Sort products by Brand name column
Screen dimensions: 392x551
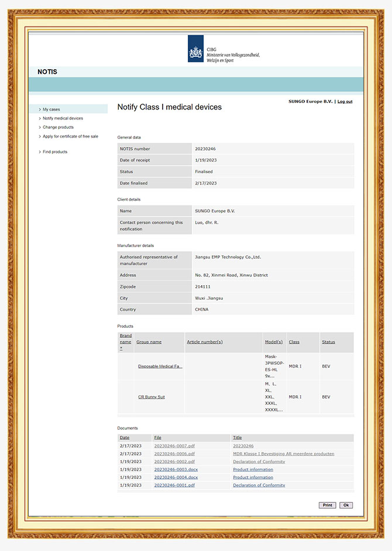(125, 342)
